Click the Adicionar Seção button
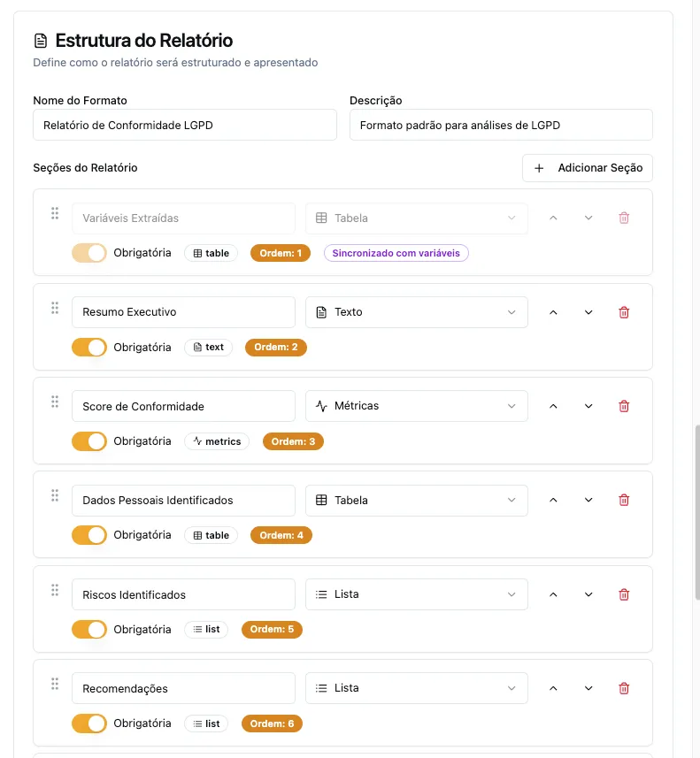 (x=587, y=167)
